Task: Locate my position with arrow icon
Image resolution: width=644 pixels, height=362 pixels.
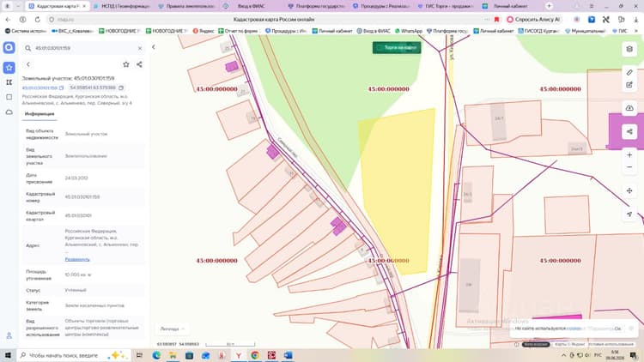Action: (x=629, y=214)
